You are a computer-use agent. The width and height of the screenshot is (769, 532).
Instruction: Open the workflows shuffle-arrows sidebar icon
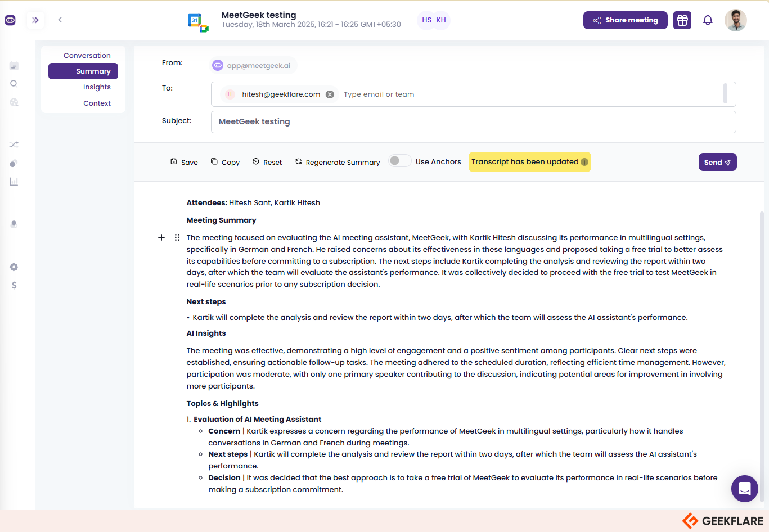click(14, 145)
